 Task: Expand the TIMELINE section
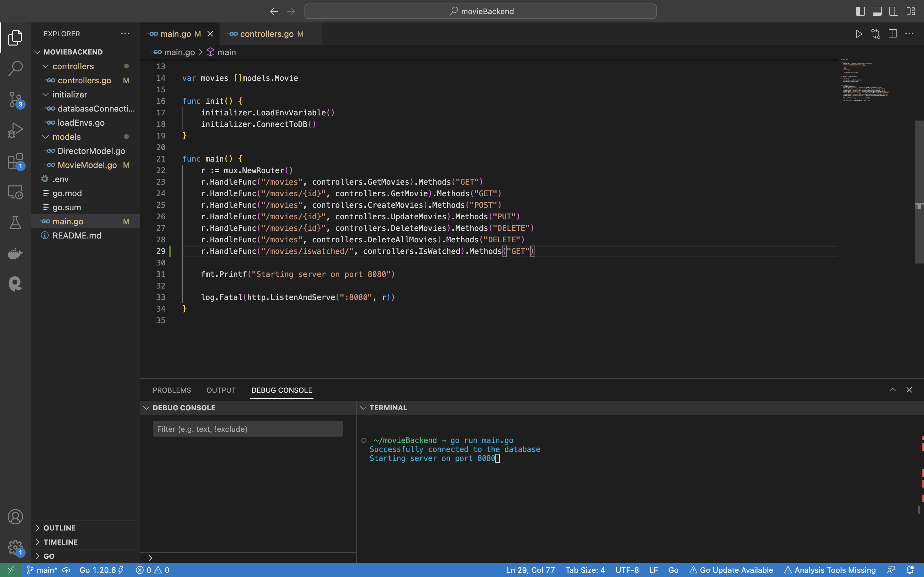pyautogui.click(x=60, y=542)
